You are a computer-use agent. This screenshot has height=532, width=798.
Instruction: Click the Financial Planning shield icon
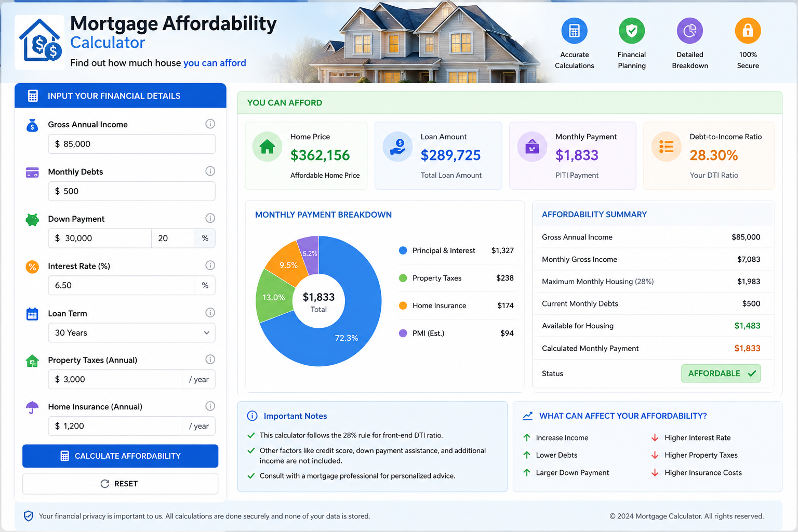[632, 31]
